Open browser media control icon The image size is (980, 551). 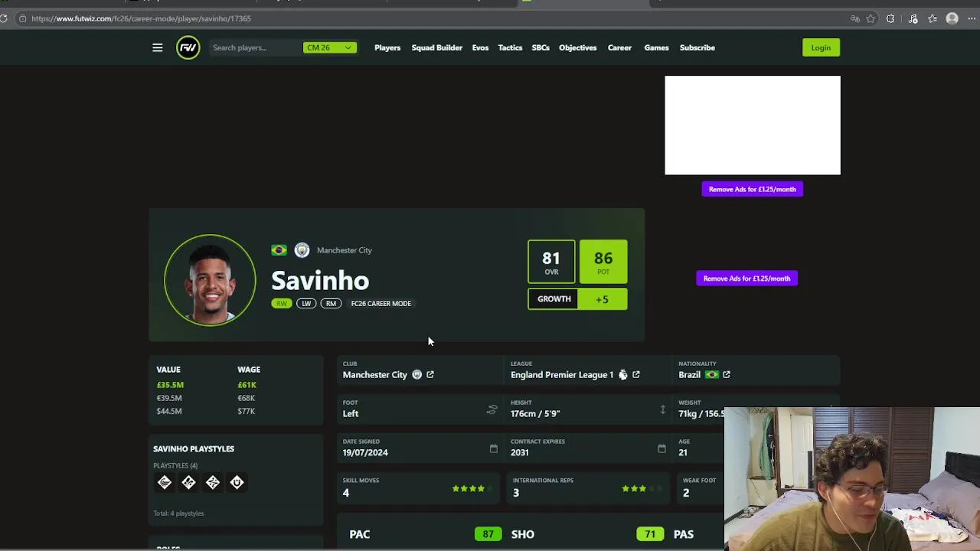913,18
